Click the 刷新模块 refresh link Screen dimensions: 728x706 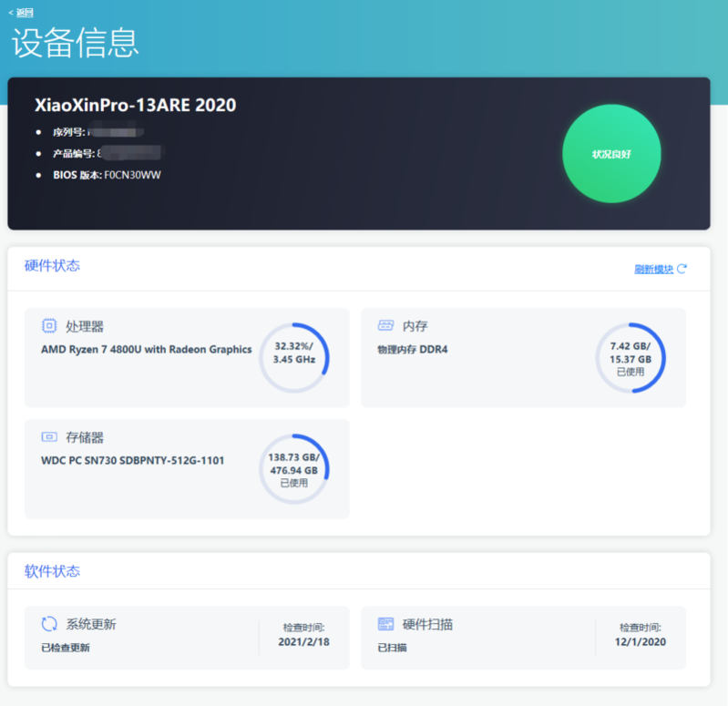(x=653, y=270)
